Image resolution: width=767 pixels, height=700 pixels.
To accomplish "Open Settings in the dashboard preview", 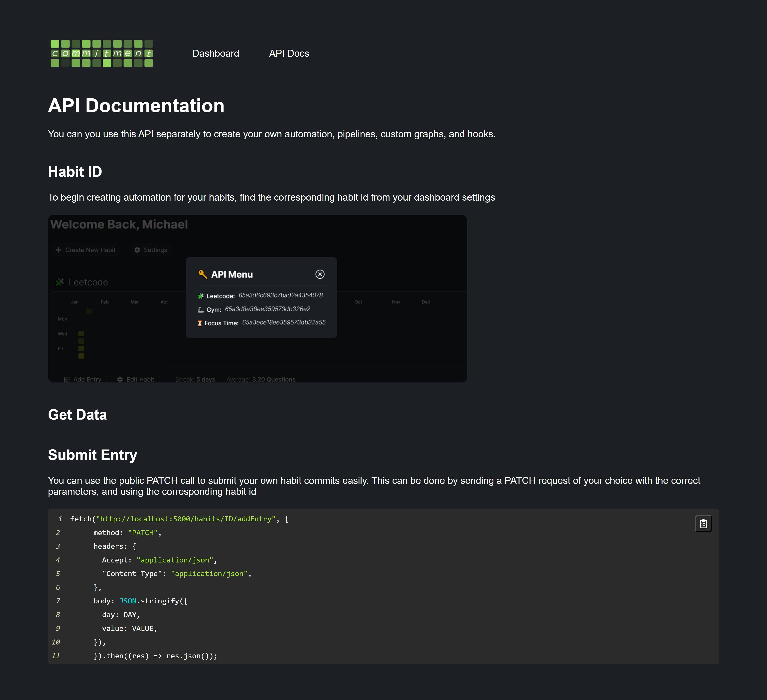I will pyautogui.click(x=151, y=250).
